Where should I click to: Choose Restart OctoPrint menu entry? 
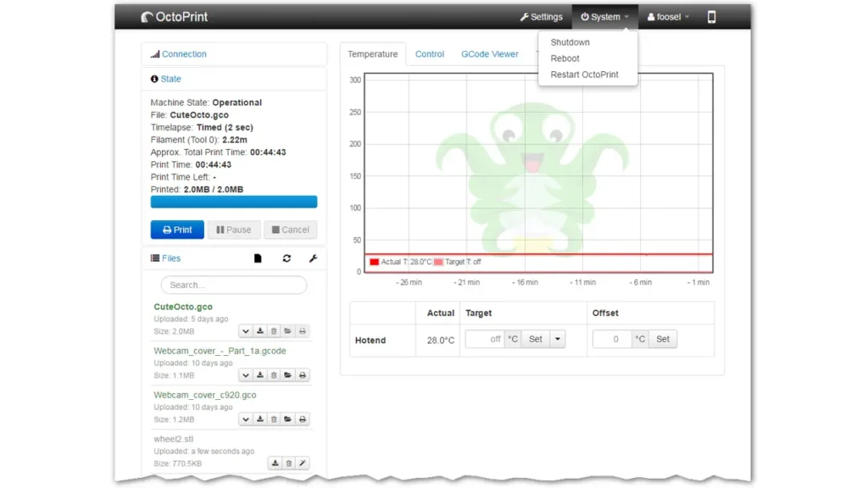pyautogui.click(x=584, y=75)
